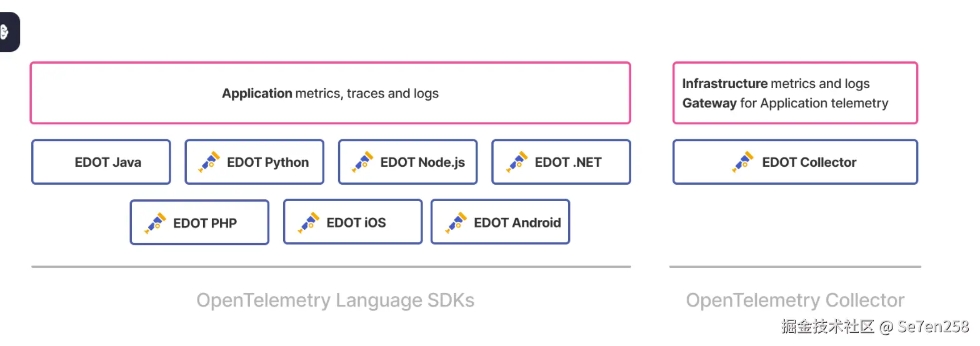The height and width of the screenshot is (346, 980).
Task: Click the Application metrics, traces and logs box
Action: 330,94
